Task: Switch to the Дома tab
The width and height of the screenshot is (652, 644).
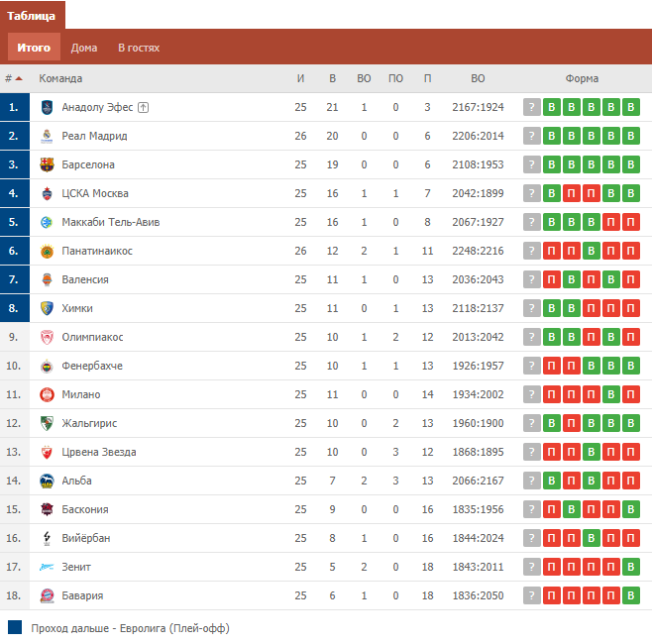Action: (84, 48)
